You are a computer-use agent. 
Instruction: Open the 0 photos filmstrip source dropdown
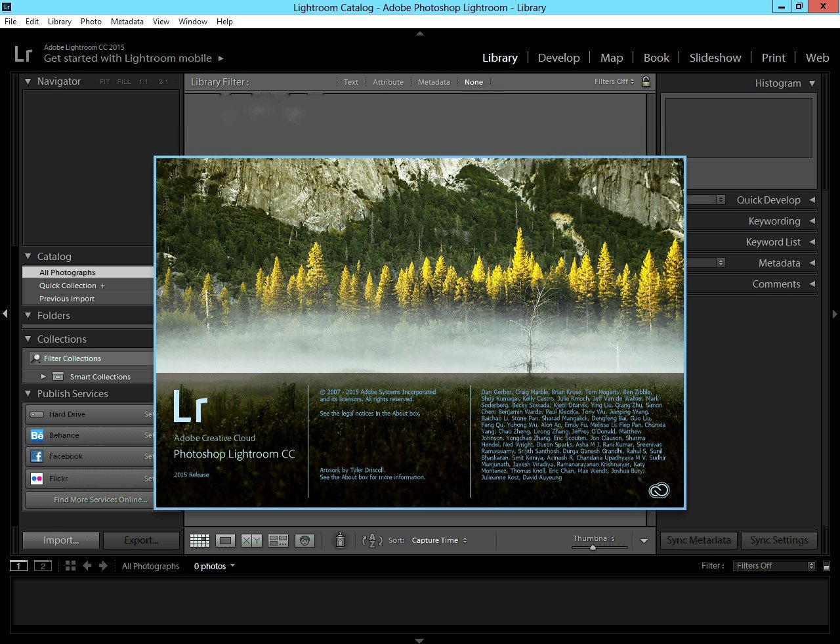pos(214,566)
